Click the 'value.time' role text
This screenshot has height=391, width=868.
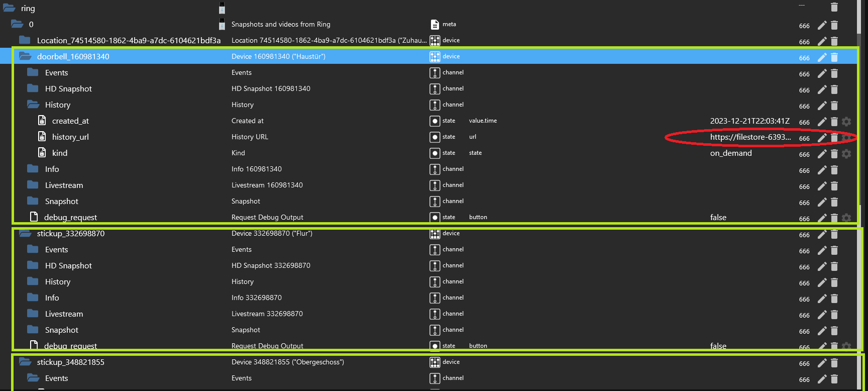tap(483, 121)
